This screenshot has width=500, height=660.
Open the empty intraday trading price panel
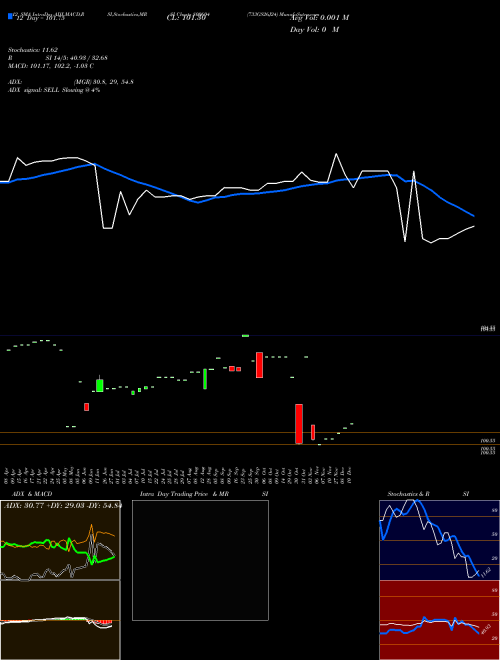(200, 560)
